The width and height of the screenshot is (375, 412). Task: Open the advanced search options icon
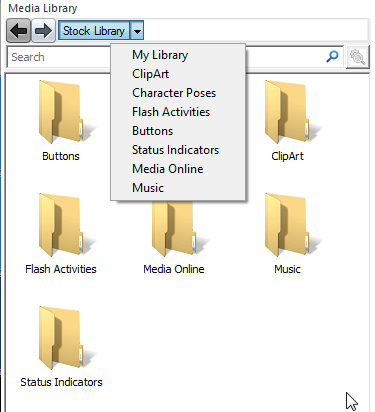click(x=357, y=57)
